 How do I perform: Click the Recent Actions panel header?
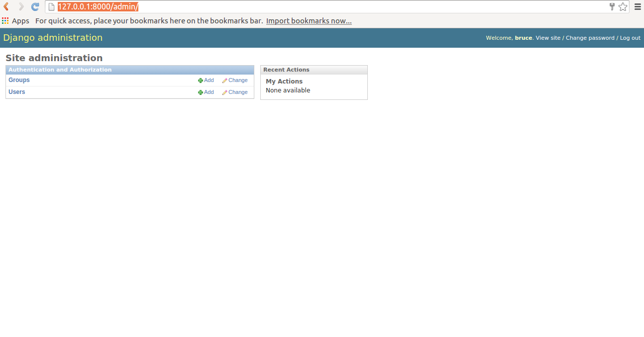(314, 70)
